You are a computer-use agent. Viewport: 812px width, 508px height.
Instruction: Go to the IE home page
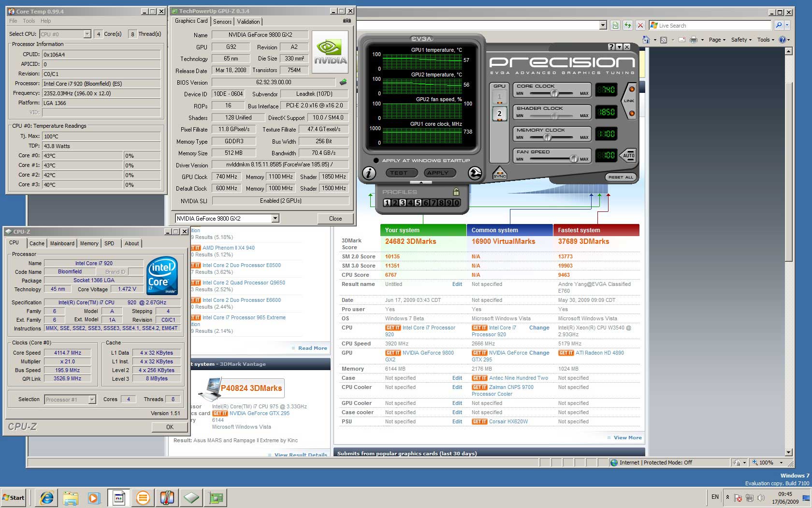tap(646, 40)
